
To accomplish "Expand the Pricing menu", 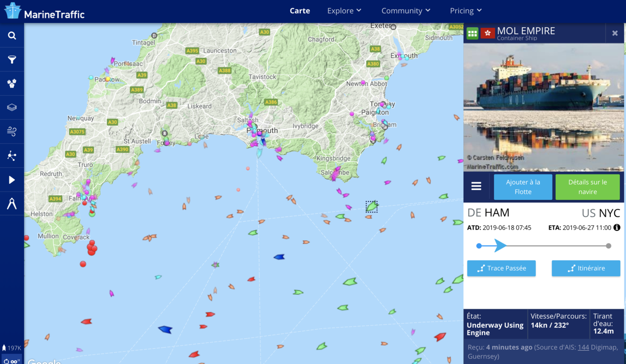I will 466,11.
